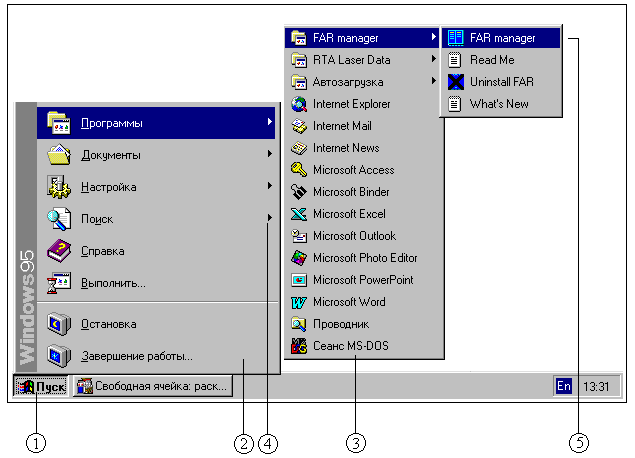
Task: Expand the Программы submenu arrow
Action: coord(270,121)
